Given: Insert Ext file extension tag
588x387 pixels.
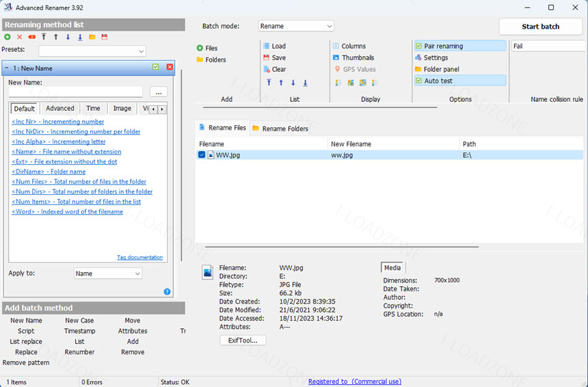Looking at the screenshot, I should pos(64,161).
